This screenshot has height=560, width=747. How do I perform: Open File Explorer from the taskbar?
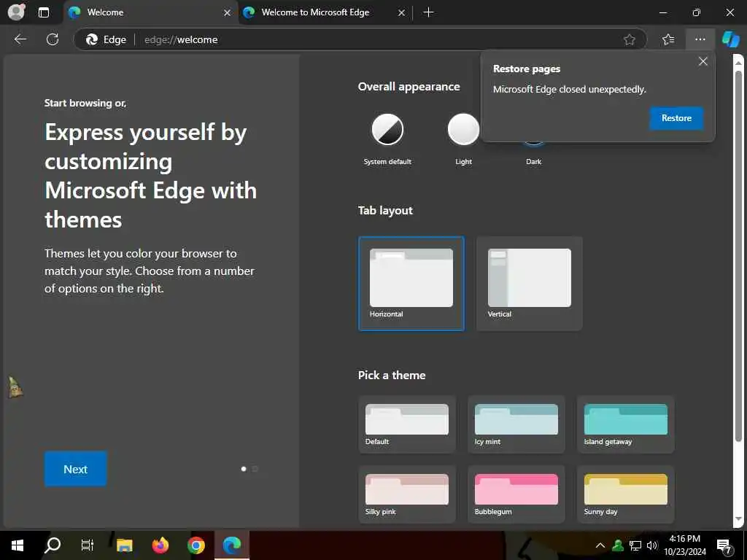(x=124, y=545)
